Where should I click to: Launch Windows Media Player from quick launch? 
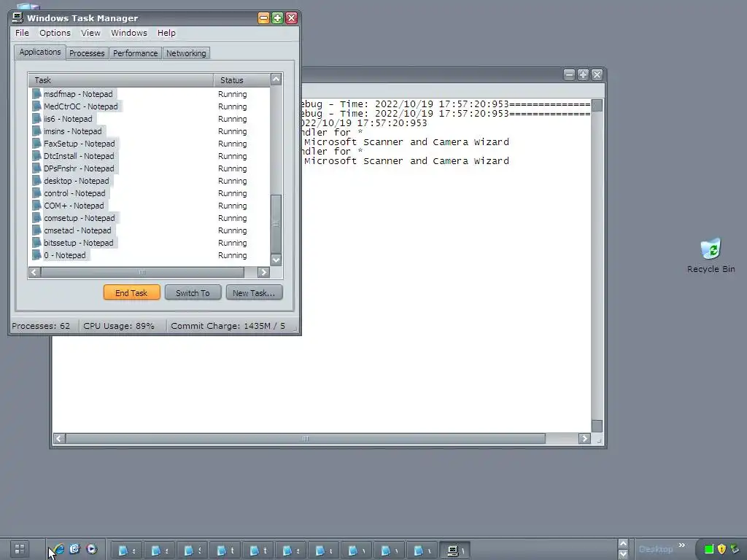[x=91, y=549]
